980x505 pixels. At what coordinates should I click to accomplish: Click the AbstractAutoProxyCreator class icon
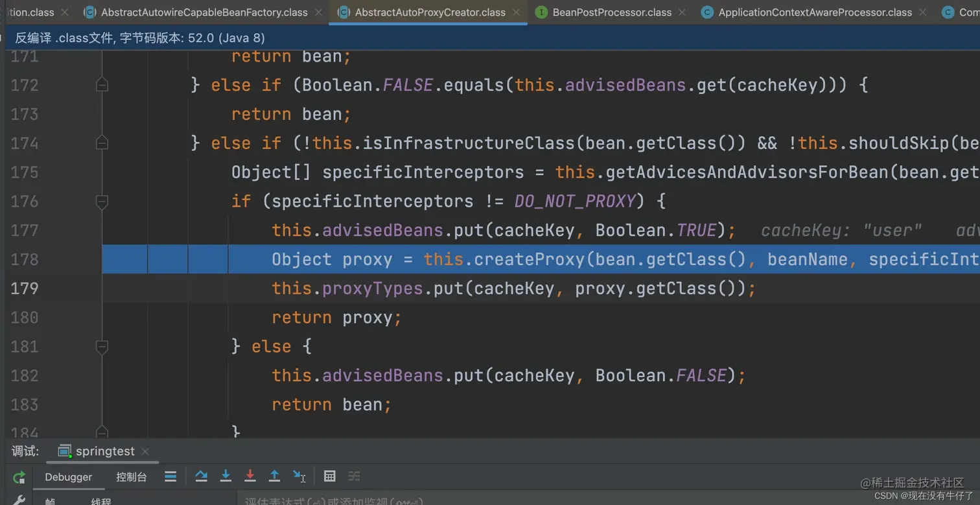tap(344, 12)
